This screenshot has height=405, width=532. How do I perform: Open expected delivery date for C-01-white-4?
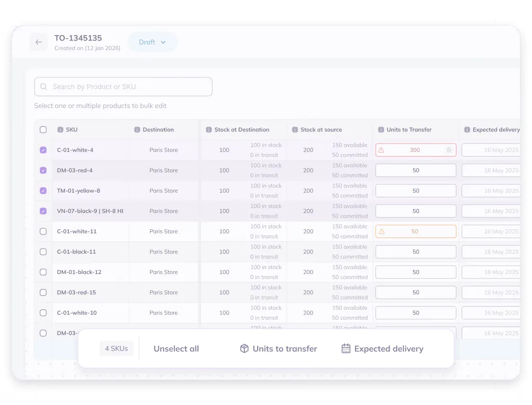pyautogui.click(x=491, y=150)
